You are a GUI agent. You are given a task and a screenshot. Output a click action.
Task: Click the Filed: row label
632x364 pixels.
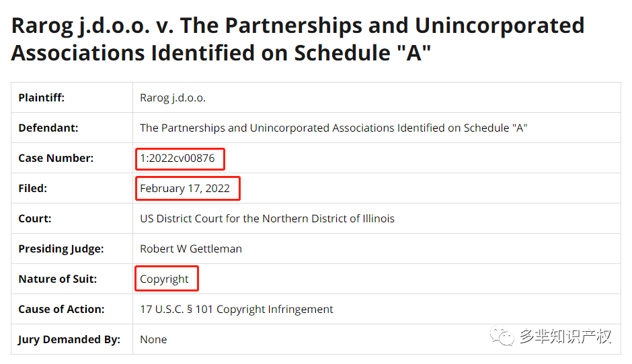33,189
